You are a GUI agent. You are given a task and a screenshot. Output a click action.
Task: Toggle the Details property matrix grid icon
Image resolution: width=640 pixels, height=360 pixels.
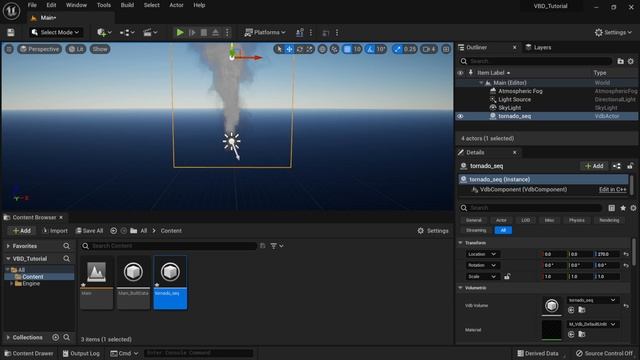tap(611, 208)
